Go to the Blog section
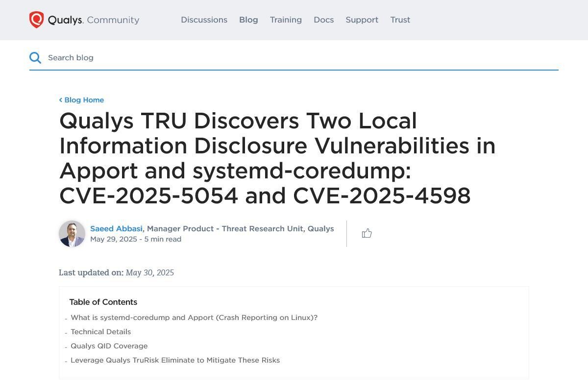 [x=248, y=20]
